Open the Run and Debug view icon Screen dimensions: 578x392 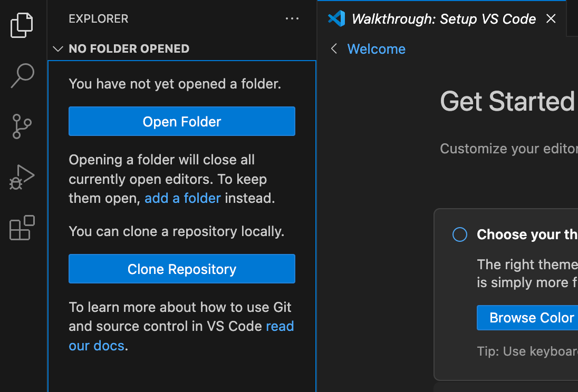coord(22,177)
